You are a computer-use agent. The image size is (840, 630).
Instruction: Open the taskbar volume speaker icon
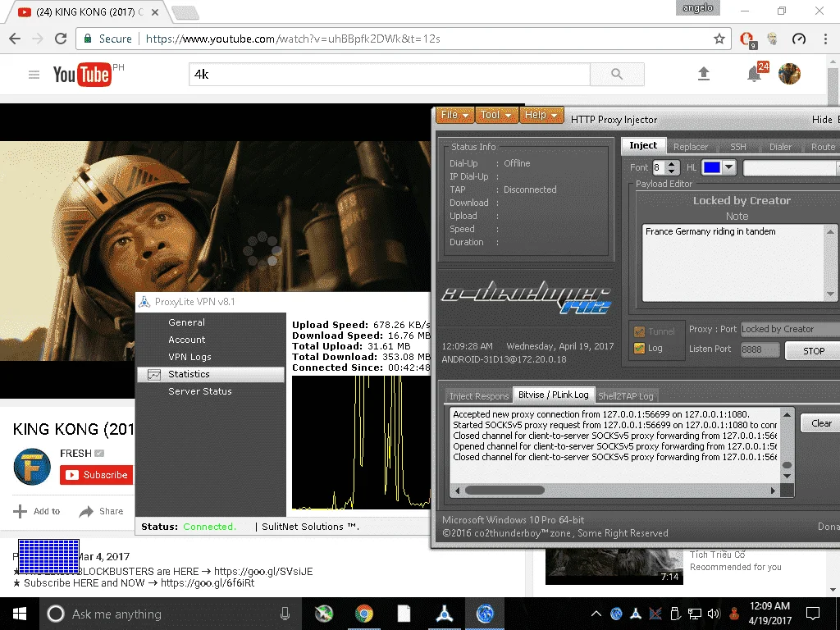coord(714,614)
